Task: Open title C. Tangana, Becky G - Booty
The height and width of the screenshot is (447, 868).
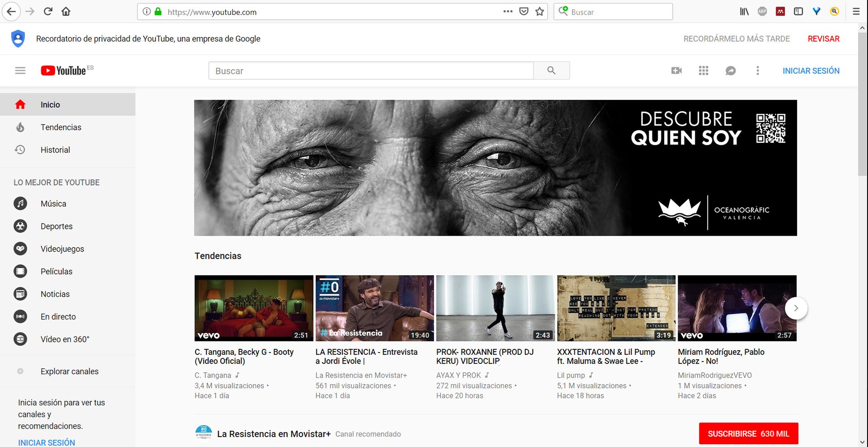Action: [244, 357]
